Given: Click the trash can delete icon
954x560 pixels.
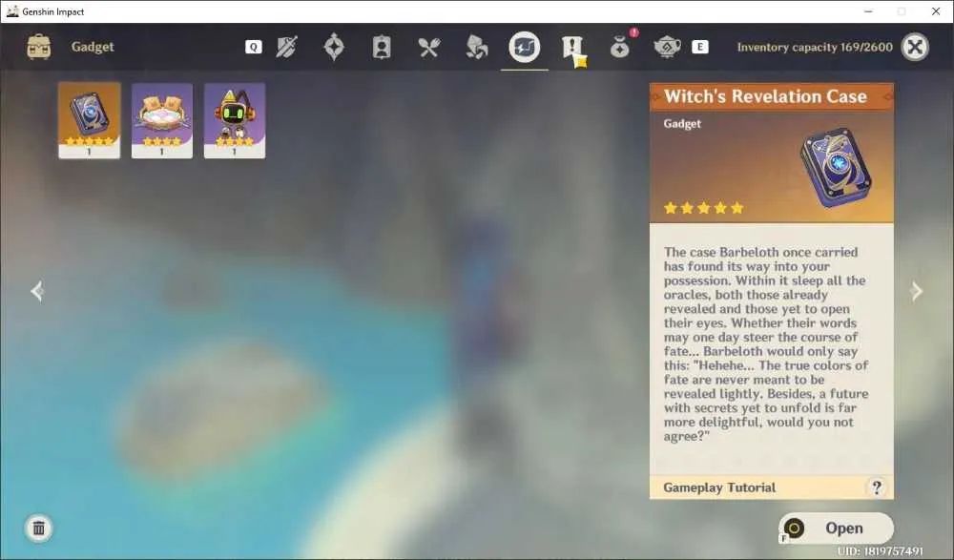Looking at the screenshot, I should [x=38, y=528].
